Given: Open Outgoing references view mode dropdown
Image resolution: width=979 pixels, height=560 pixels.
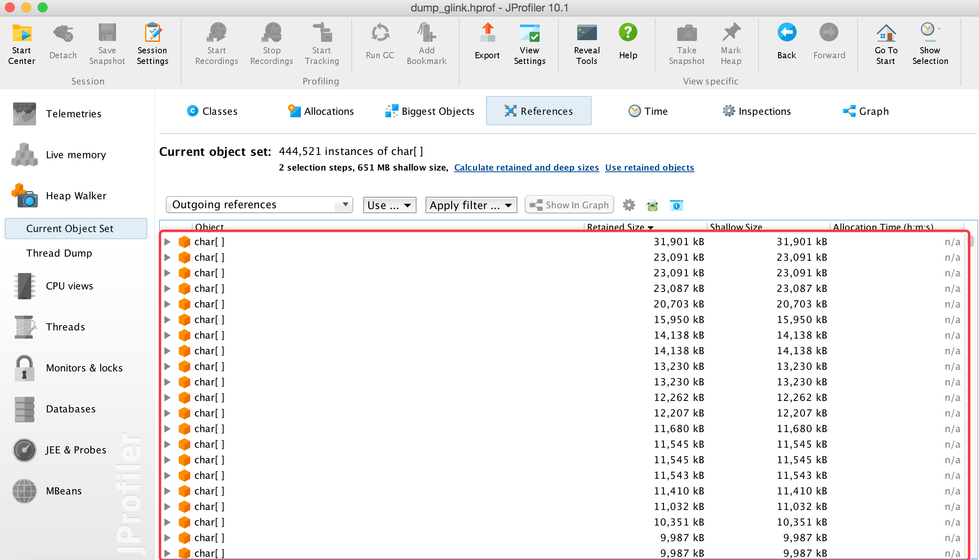Looking at the screenshot, I should coord(259,205).
